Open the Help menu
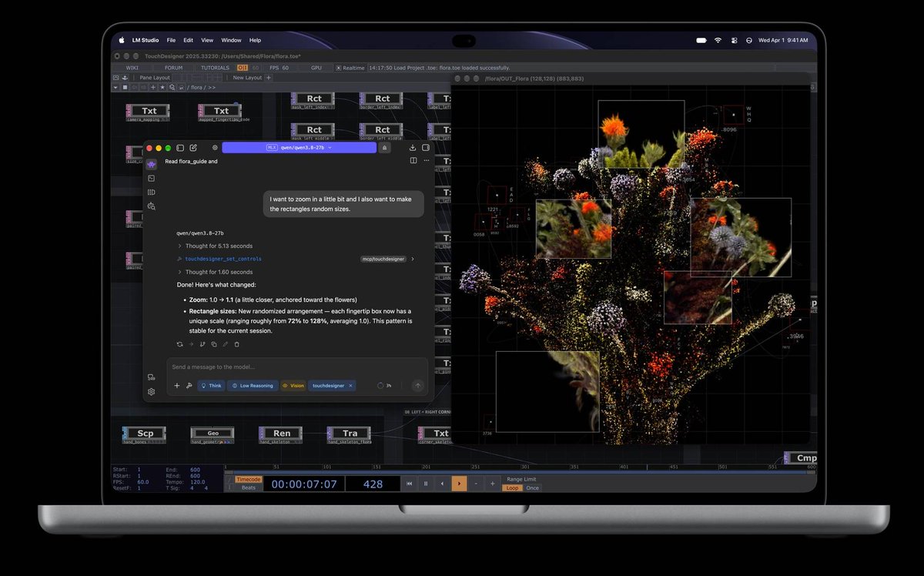 click(x=255, y=40)
